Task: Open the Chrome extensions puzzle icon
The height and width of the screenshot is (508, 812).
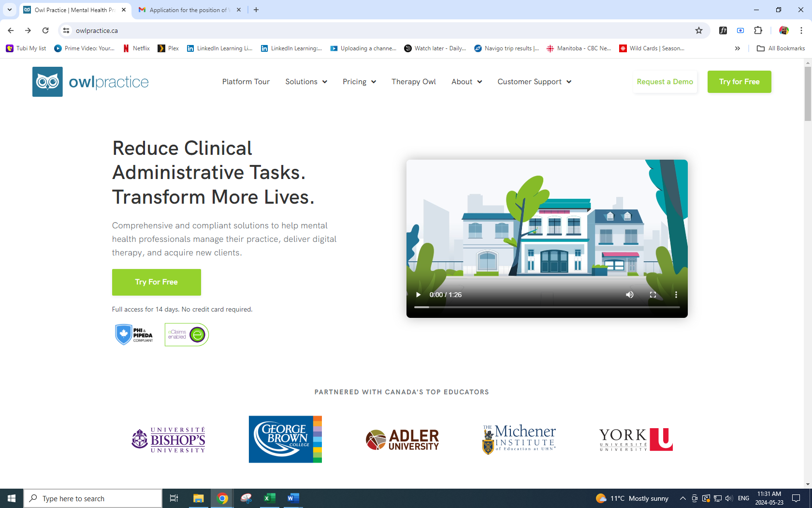Action: [x=758, y=30]
